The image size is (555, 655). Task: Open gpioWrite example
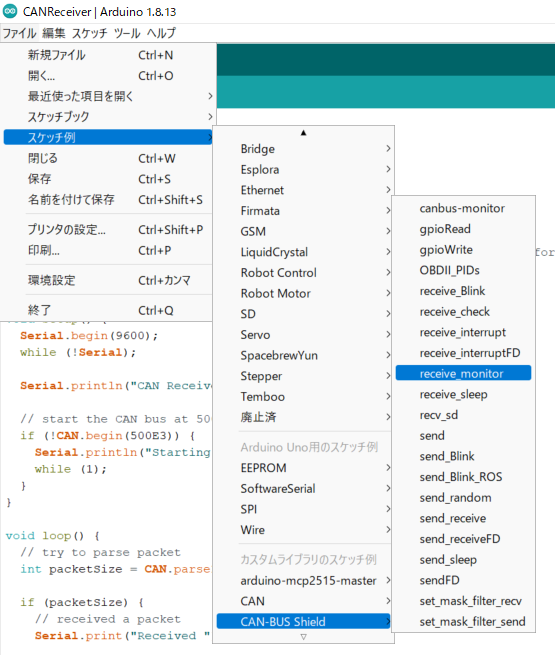tap(464, 249)
